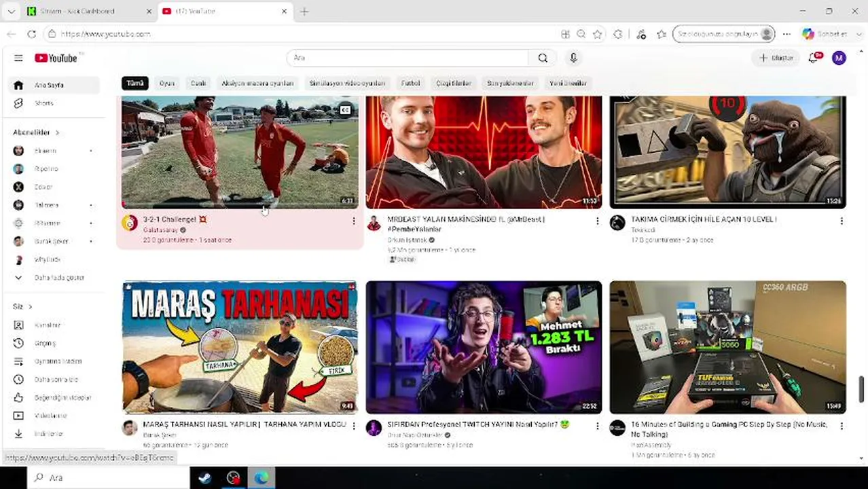Click the YouTube logo

coord(56,58)
